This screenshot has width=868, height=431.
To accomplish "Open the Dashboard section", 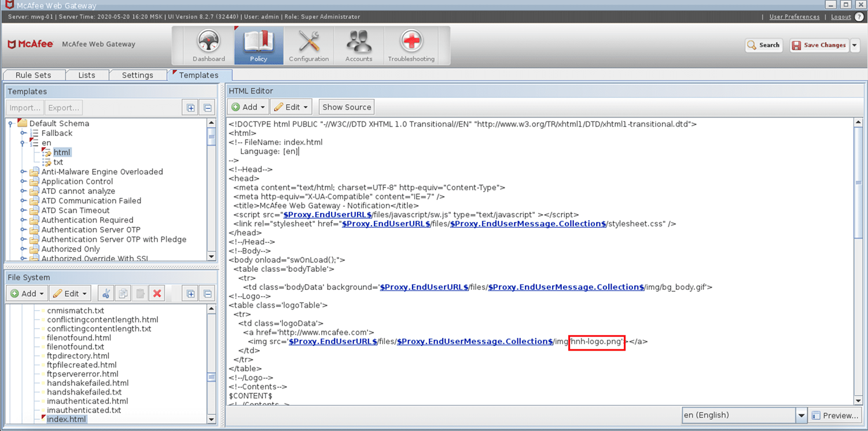I will pyautogui.click(x=209, y=45).
